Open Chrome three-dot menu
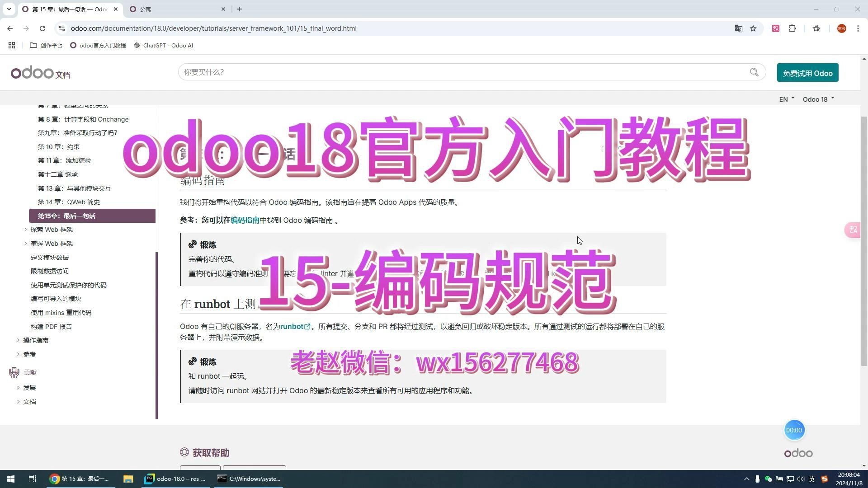Viewport: 868px width, 488px height. tap(858, 28)
